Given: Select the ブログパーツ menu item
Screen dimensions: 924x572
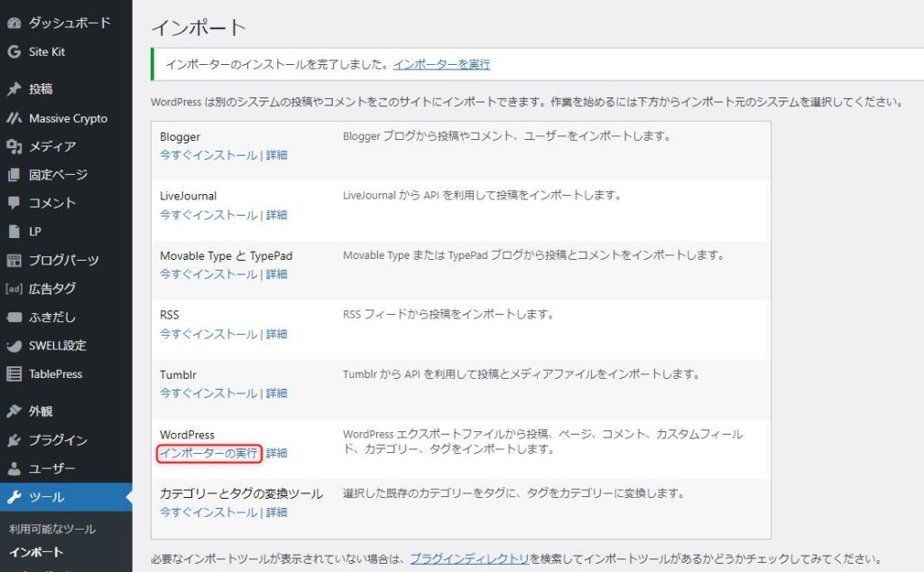Looking at the screenshot, I should pyautogui.click(x=63, y=261).
